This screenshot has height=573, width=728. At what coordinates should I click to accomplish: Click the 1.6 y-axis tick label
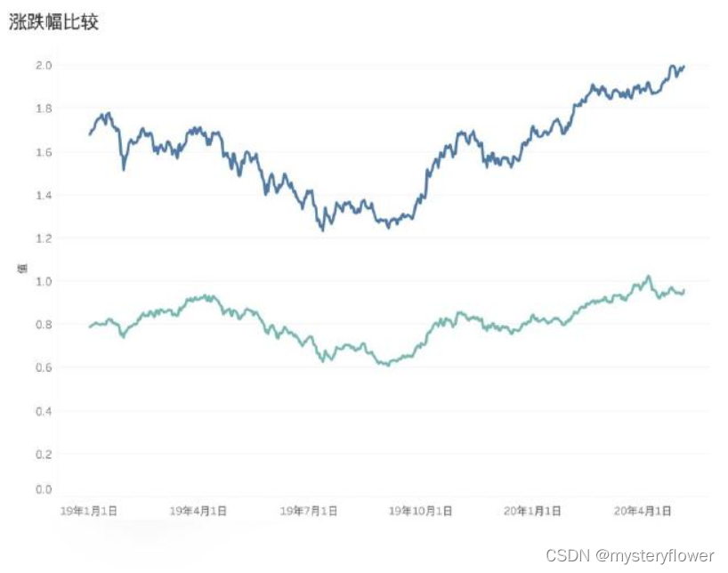click(x=44, y=152)
